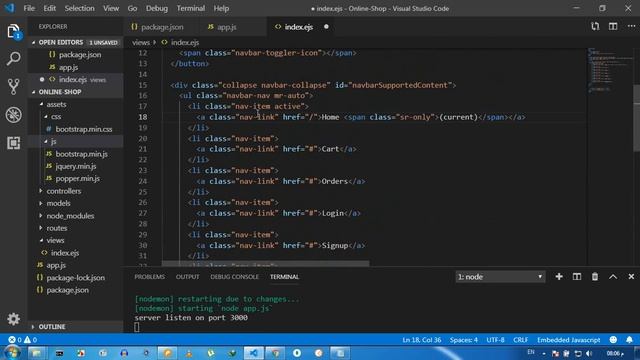
Task: Close the terminal panel
Action: (631, 277)
